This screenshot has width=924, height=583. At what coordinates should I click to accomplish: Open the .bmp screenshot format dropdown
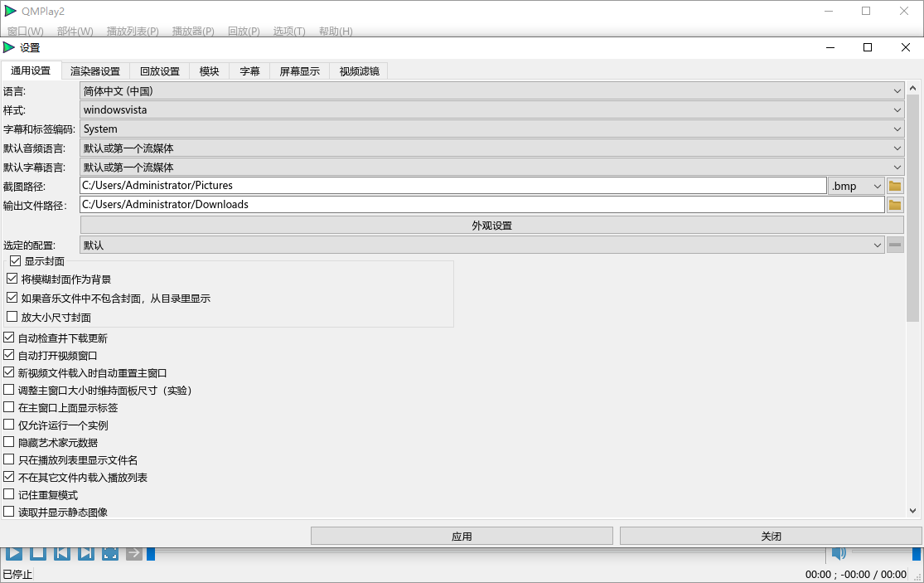click(856, 186)
